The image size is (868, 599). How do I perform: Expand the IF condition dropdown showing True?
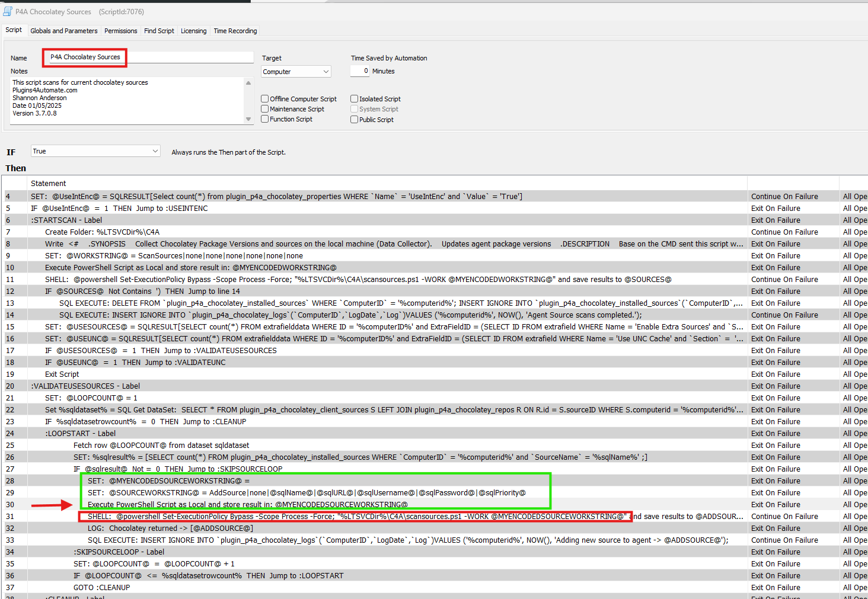click(x=95, y=151)
